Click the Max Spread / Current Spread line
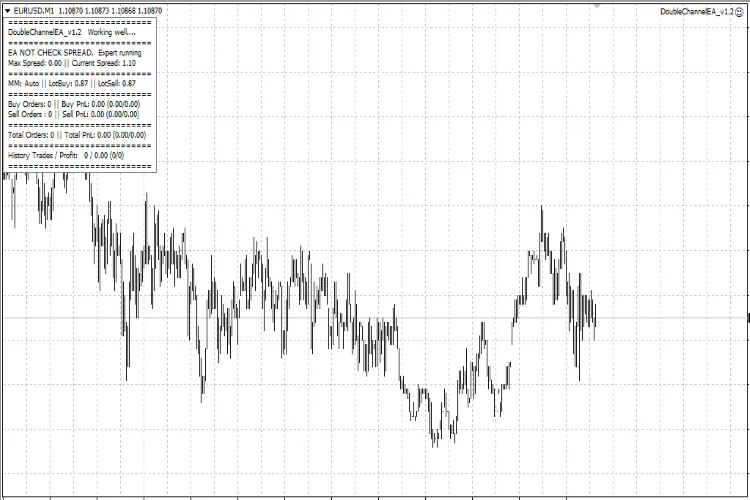Image resolution: width=750 pixels, height=500 pixels. tap(71, 62)
